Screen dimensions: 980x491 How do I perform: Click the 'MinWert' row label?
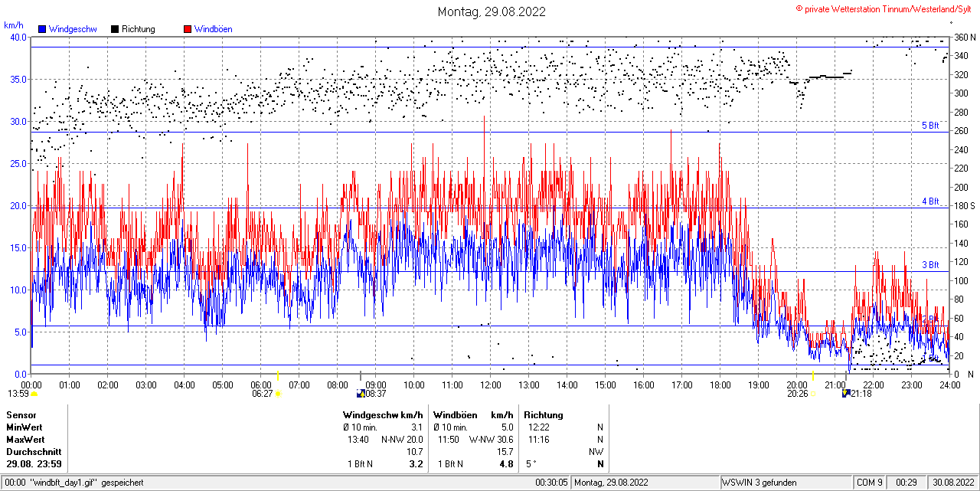24,427
